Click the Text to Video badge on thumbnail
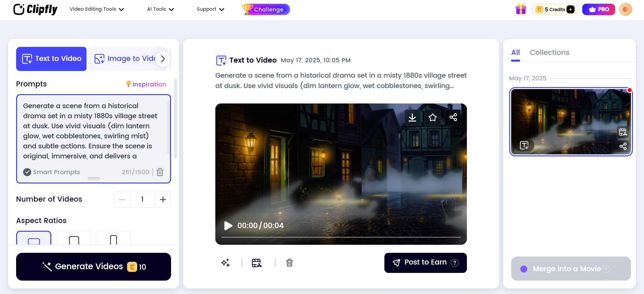The height and width of the screenshot is (294, 644). pyautogui.click(x=524, y=145)
